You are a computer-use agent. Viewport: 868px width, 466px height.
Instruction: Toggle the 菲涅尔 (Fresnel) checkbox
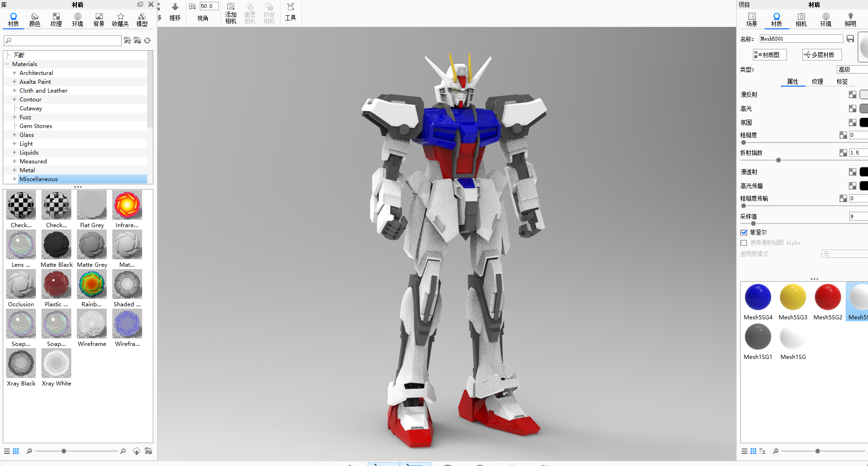pyautogui.click(x=744, y=232)
